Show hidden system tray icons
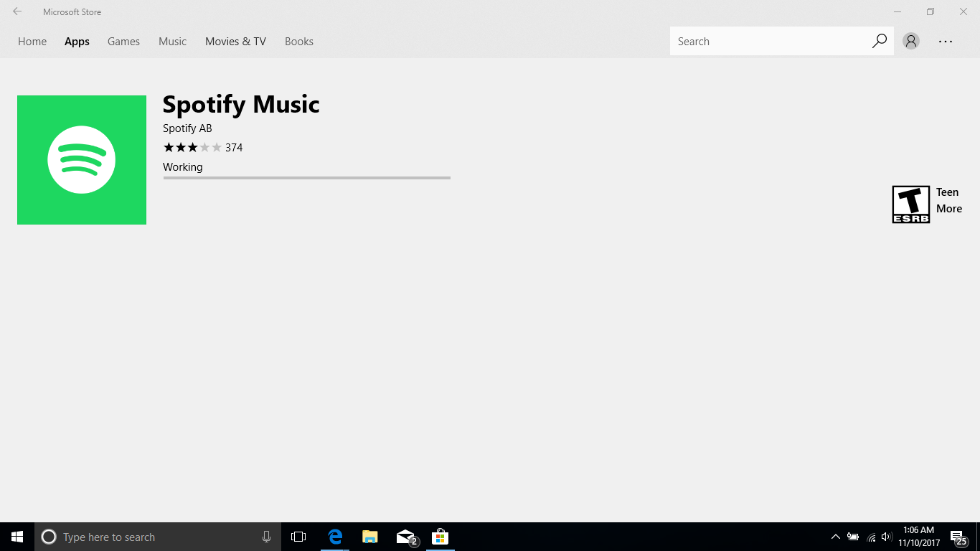 [x=835, y=537]
